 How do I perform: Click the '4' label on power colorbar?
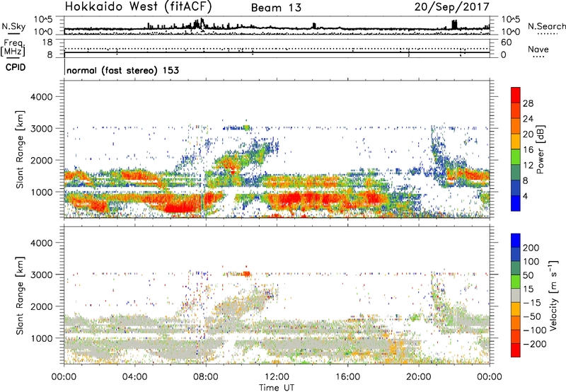pos(525,197)
